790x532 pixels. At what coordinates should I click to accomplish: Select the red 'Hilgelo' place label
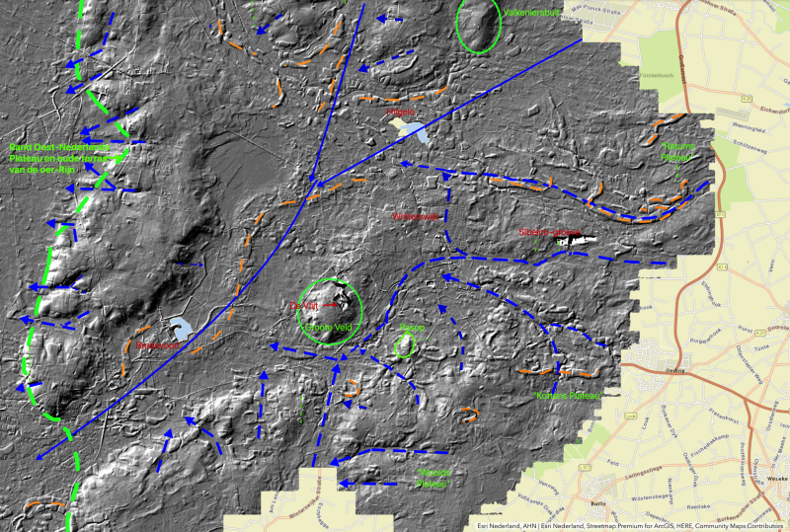click(401, 112)
